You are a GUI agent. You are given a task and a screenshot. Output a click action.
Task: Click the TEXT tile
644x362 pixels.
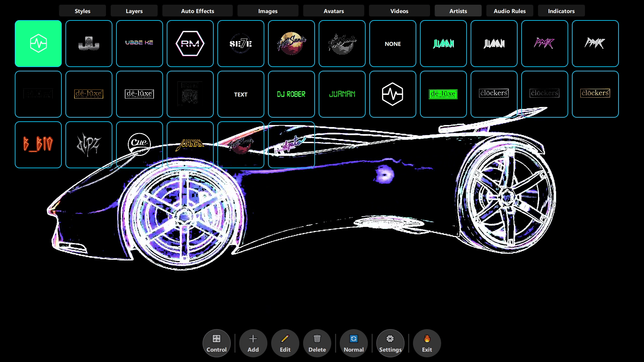pyautogui.click(x=240, y=94)
